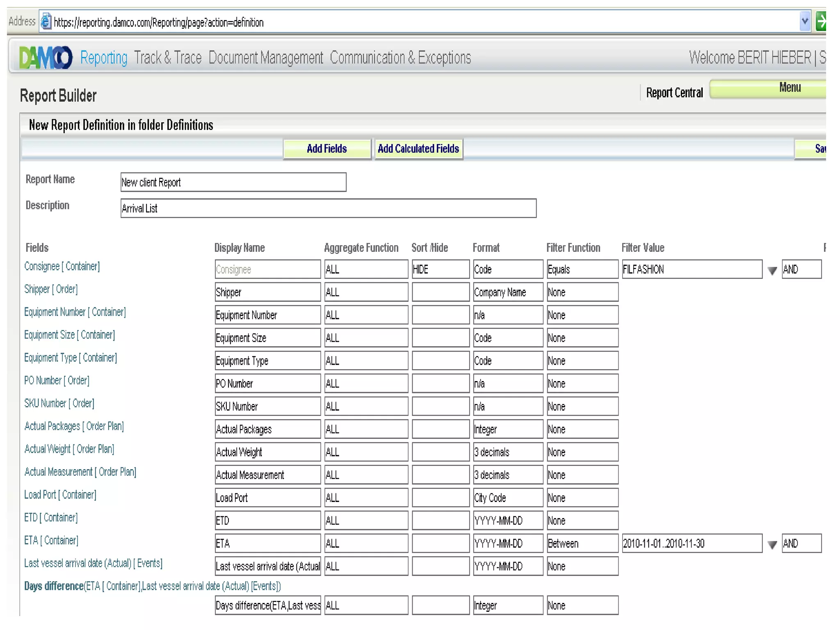The width and height of the screenshot is (840, 630).
Task: Click the Report Central link
Action: point(674,93)
